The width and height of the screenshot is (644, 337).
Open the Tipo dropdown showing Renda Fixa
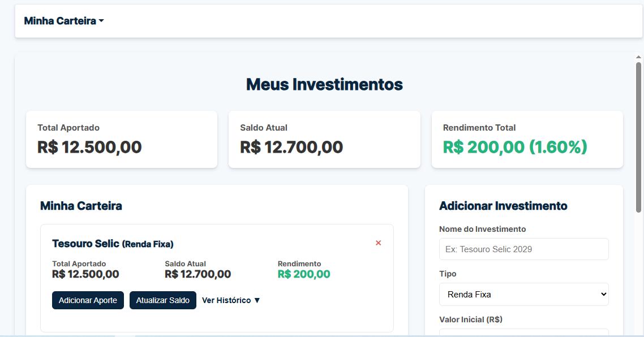pyautogui.click(x=523, y=294)
